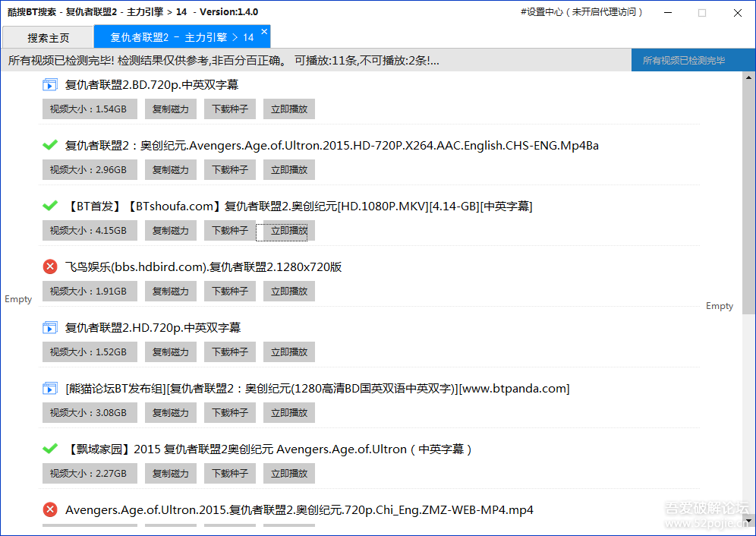Click the scrollbar down arrow
The height and width of the screenshot is (536, 756).
748,521
